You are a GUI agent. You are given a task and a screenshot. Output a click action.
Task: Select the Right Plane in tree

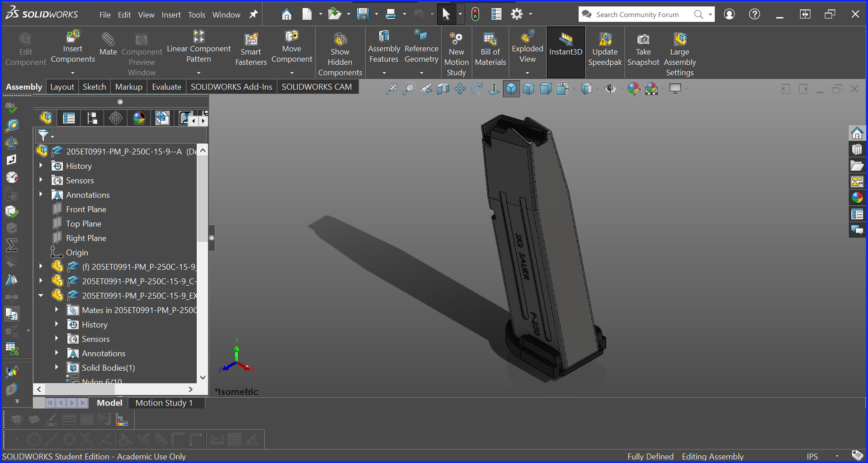click(x=86, y=238)
